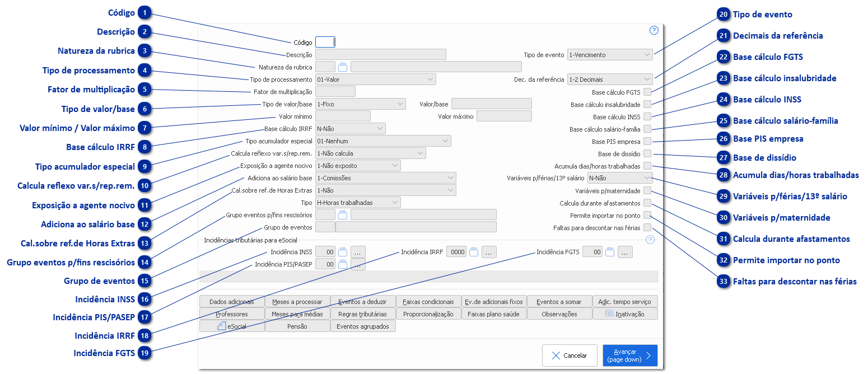
Task: Open lookup icon for Natureza da rubrica
Action: 343,67
